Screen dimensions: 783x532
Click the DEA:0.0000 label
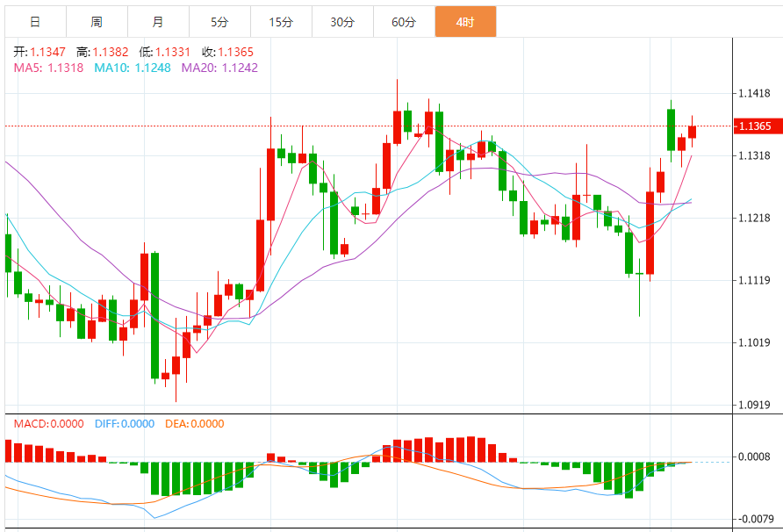[x=194, y=424]
